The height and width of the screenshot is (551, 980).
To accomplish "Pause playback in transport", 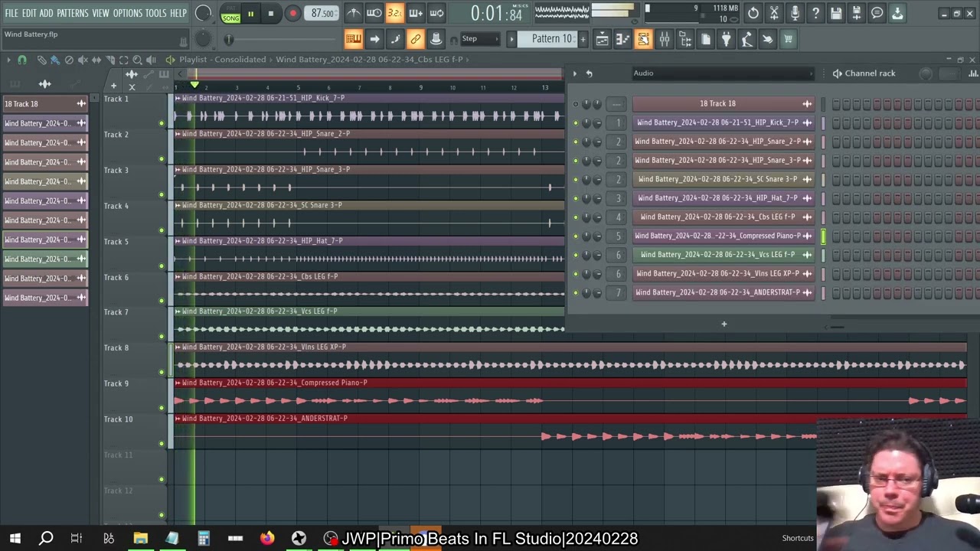I will pyautogui.click(x=250, y=14).
